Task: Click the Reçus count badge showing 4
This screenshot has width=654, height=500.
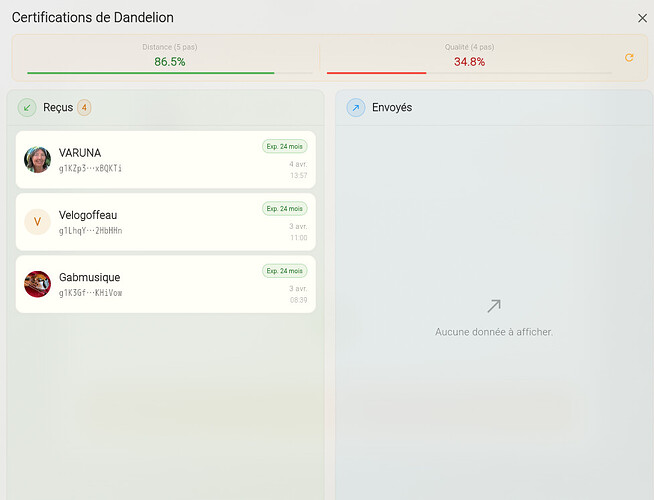Action: click(85, 107)
